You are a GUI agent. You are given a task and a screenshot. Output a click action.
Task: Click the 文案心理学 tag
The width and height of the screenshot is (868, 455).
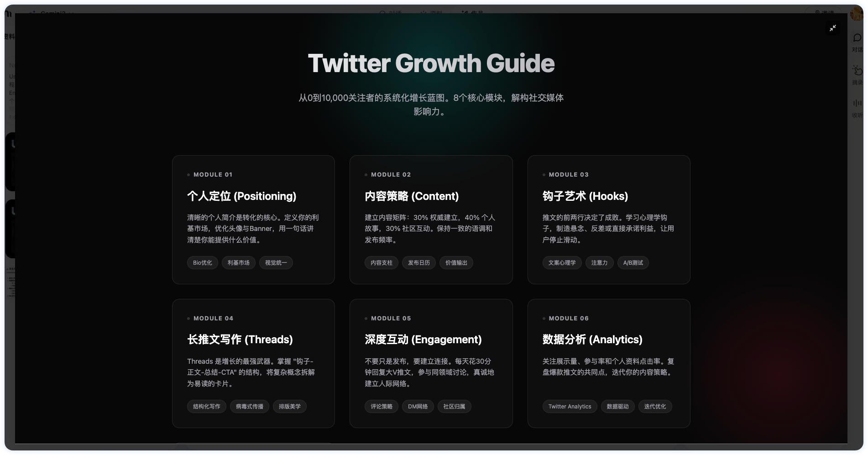click(x=562, y=263)
